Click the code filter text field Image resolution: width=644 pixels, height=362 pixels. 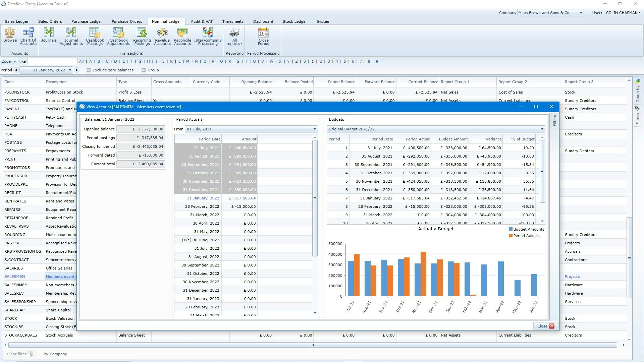pyautogui.click(x=52, y=61)
